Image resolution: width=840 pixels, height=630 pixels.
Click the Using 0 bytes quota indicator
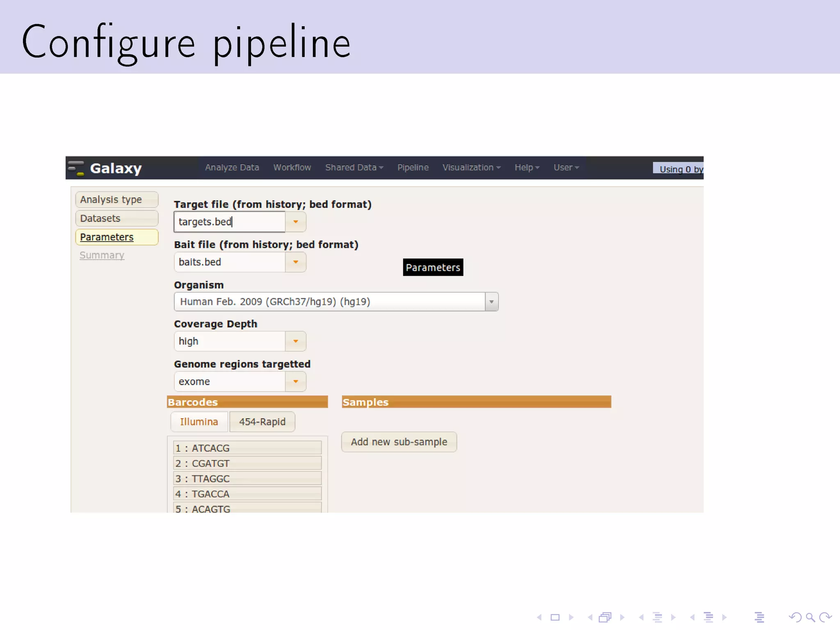[678, 169]
